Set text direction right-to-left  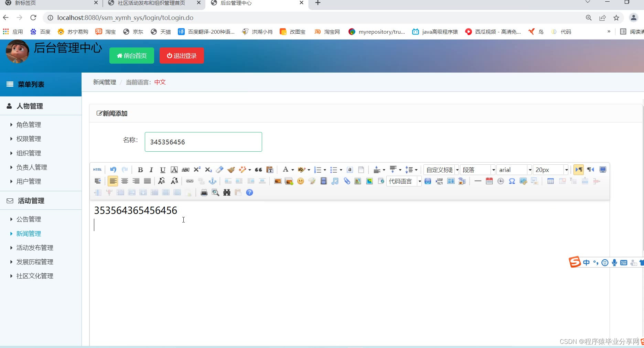coord(591,170)
